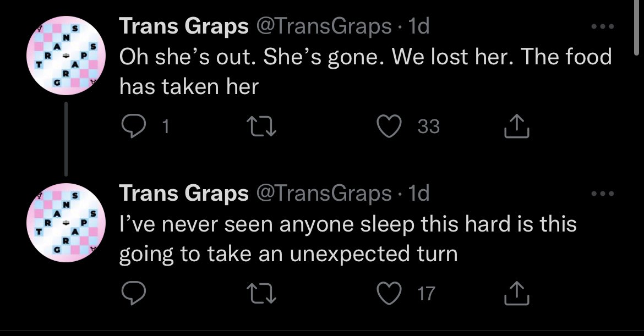Share the second tweet via share icon

pos(517,294)
